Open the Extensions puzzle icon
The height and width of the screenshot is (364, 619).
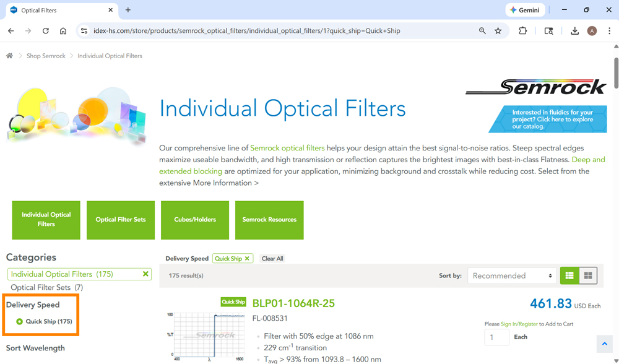click(522, 31)
